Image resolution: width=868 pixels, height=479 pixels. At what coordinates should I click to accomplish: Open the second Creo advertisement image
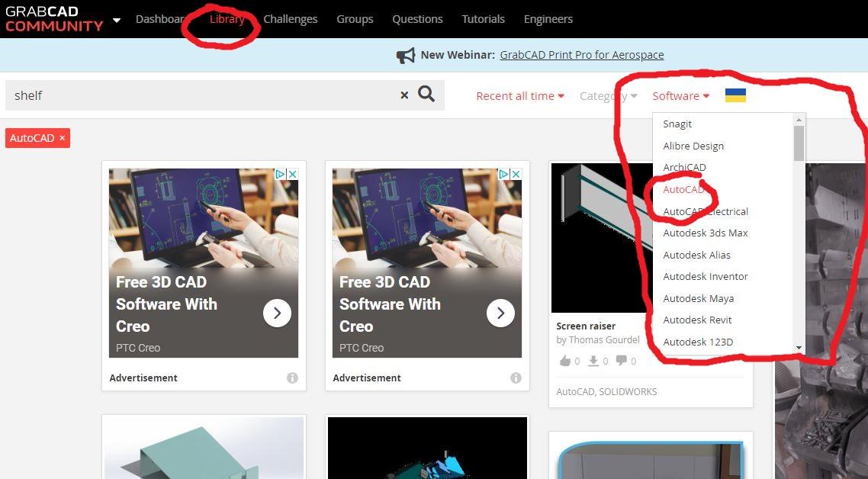pos(427,219)
